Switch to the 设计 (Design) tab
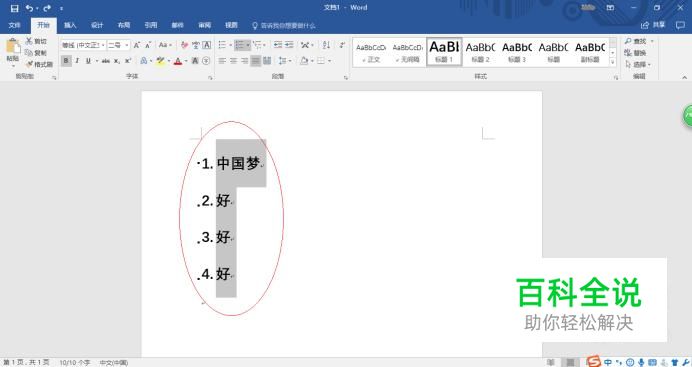Viewport: 692px width, 367px height. coord(97,25)
